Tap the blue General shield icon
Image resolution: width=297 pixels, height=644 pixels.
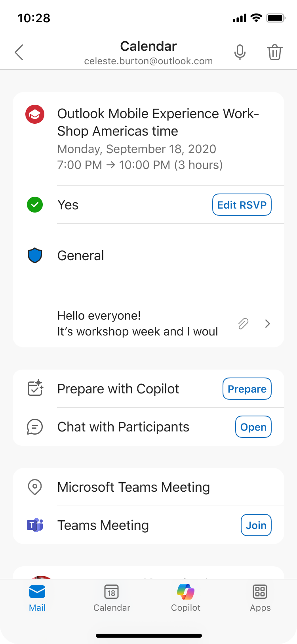pyautogui.click(x=35, y=255)
